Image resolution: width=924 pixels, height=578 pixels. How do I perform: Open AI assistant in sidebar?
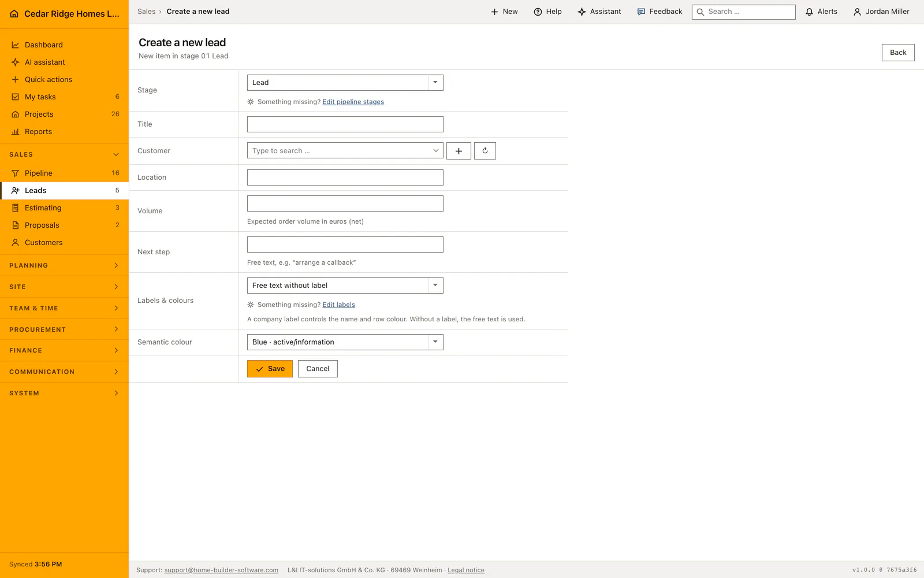(64, 62)
